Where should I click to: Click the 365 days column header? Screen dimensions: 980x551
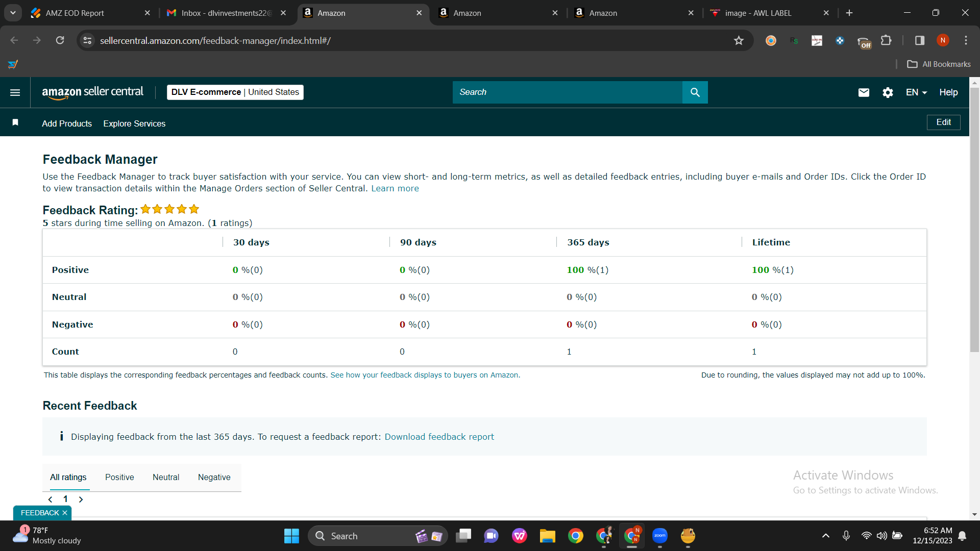tap(588, 242)
